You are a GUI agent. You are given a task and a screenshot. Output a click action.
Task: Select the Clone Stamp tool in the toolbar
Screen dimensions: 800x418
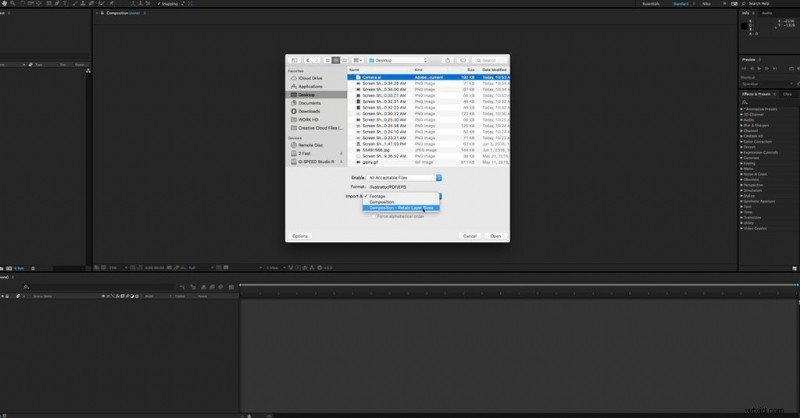[83, 4]
